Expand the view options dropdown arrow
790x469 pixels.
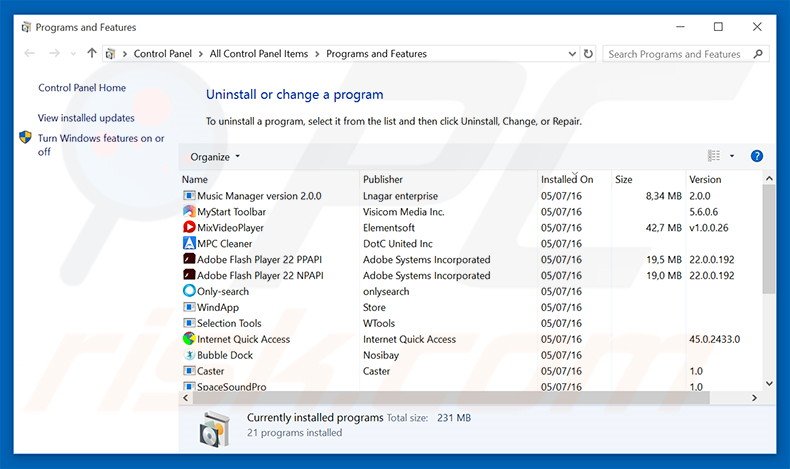coord(732,156)
